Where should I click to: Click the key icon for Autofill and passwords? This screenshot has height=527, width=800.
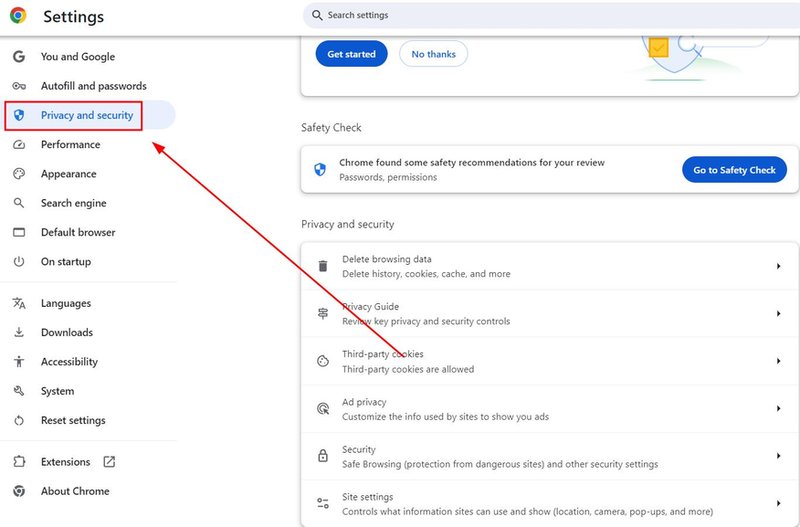[x=19, y=86]
